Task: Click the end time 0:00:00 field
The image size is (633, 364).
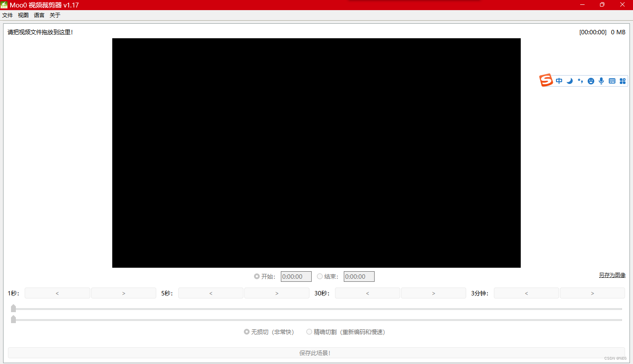Action: (359, 277)
